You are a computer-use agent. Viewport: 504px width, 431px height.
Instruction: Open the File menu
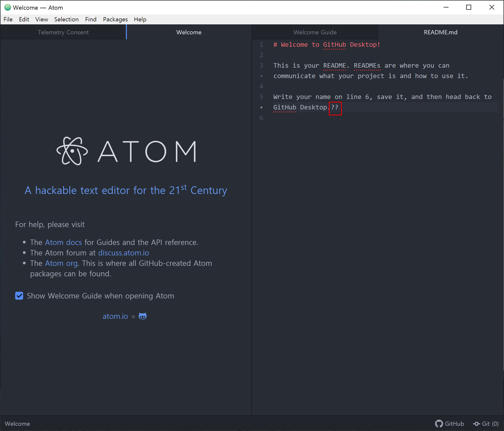[8, 19]
